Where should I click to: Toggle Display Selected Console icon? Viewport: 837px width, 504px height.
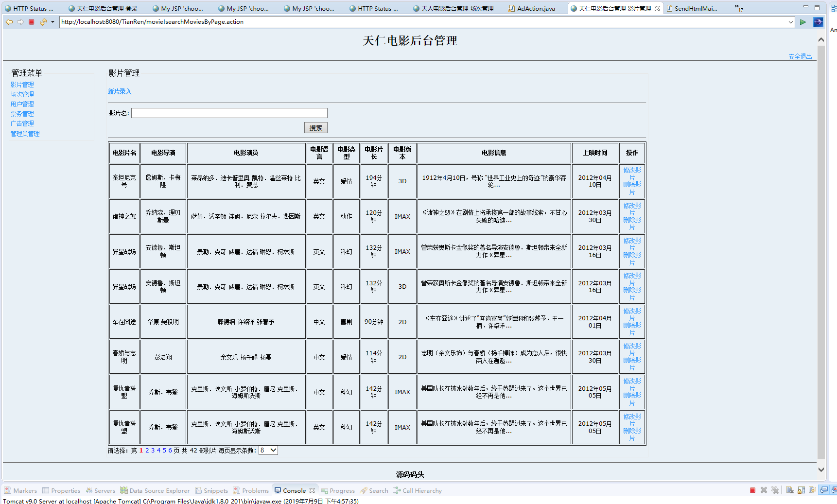click(x=823, y=490)
